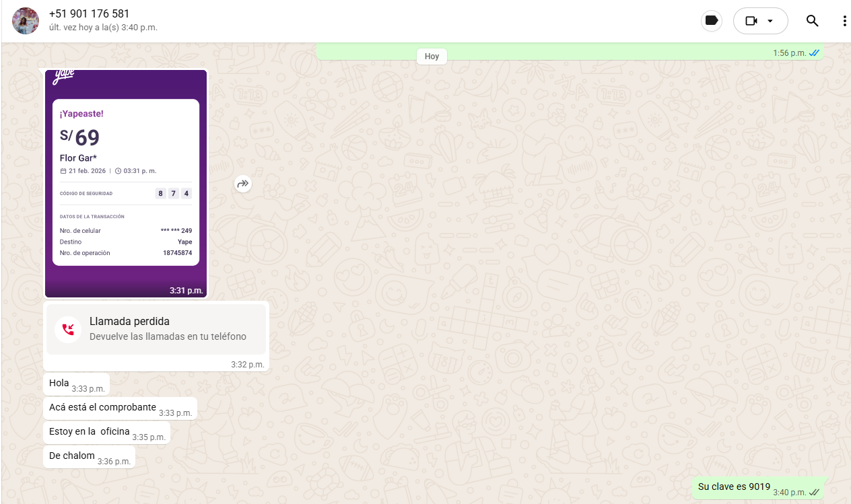Viewport: 851px width, 504px height.
Task: Select the sent "Su clave es 9019" message
Action: click(x=734, y=487)
